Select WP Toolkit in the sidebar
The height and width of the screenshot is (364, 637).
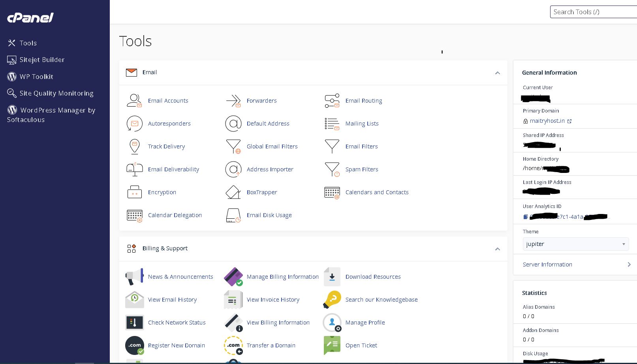click(x=36, y=77)
